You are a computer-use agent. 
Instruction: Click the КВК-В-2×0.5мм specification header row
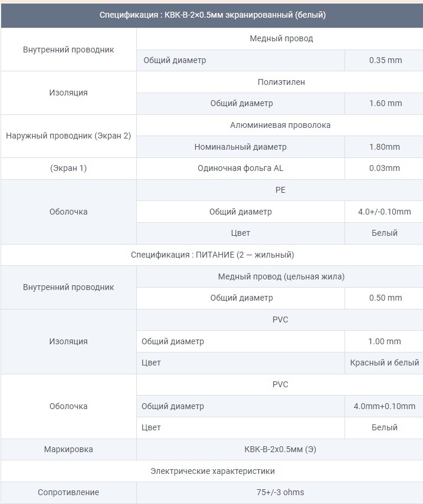click(x=212, y=15)
